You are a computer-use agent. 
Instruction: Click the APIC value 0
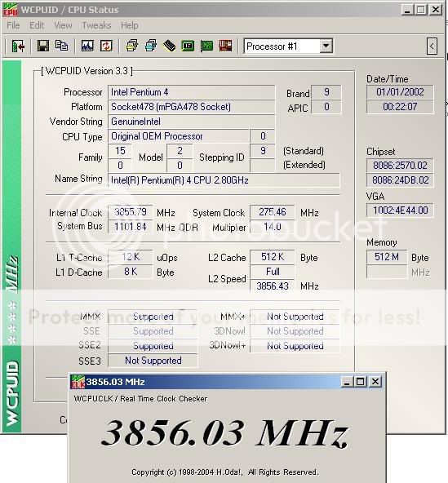point(326,107)
